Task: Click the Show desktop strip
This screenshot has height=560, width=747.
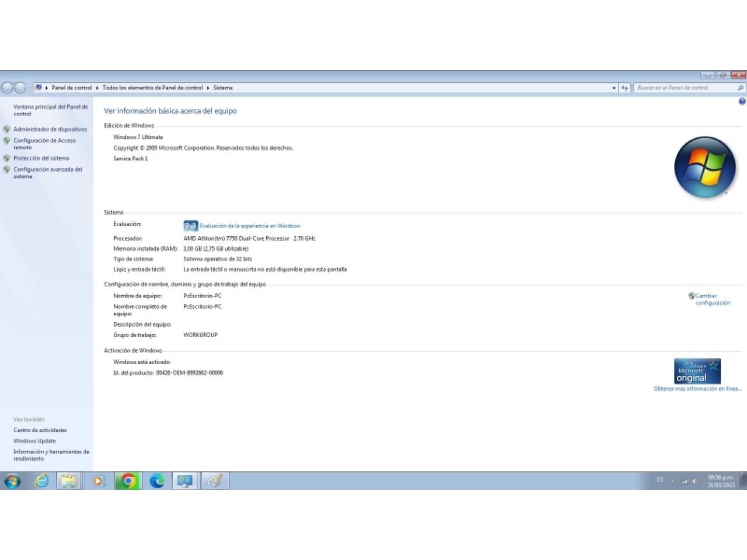Action: coord(743,481)
